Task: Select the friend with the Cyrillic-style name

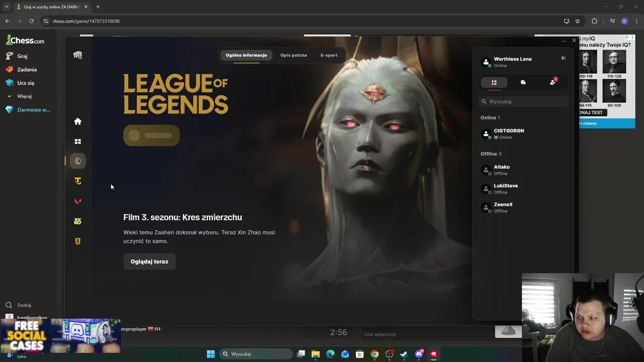Action: 523,134
